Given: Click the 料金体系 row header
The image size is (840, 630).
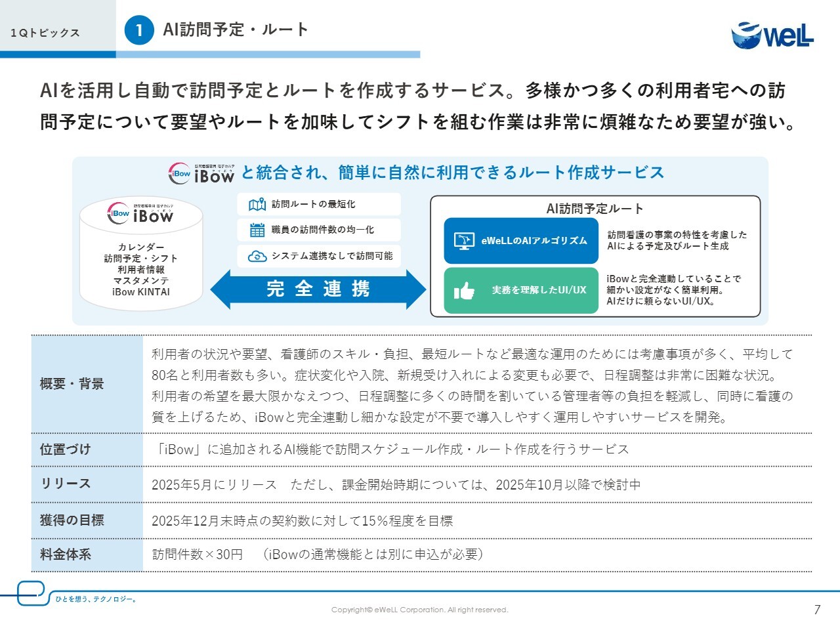Looking at the screenshot, I should pos(87,555).
